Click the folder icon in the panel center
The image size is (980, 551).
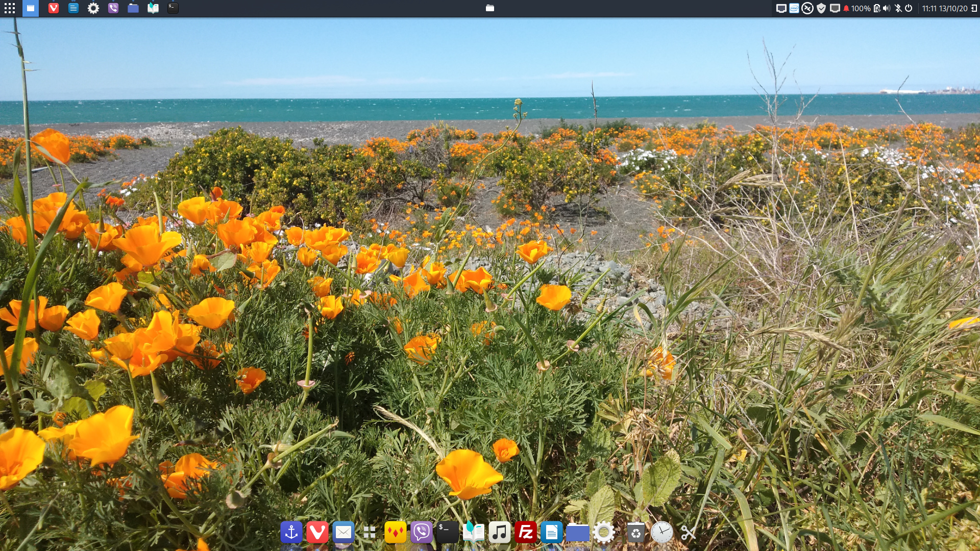(490, 8)
